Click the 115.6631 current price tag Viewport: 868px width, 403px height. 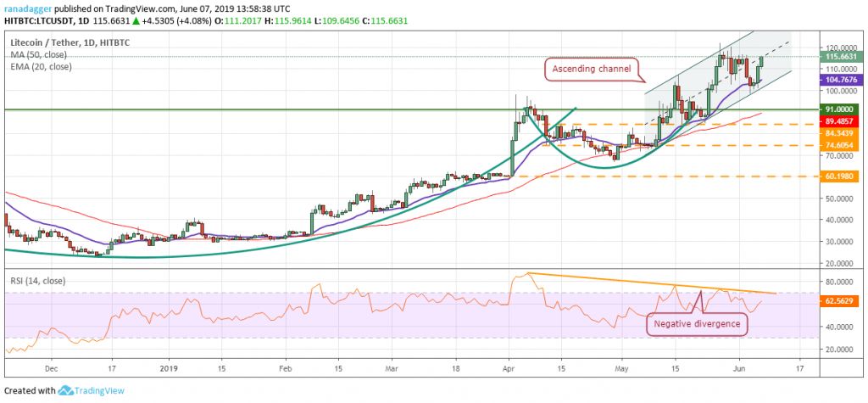coord(840,56)
